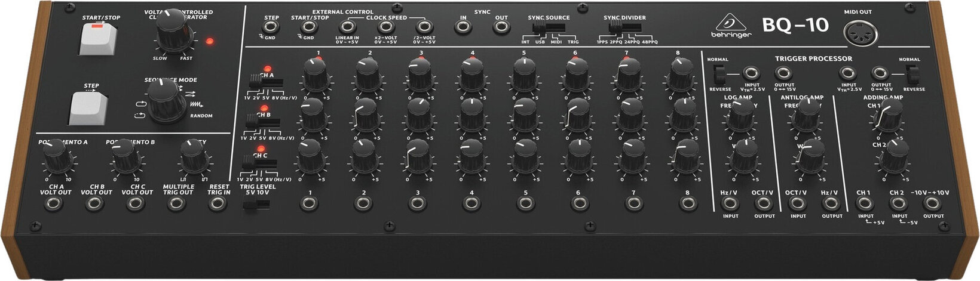Click the ANTILOG AMP Hz/V output jack
The image size is (980, 281).
tap(831, 205)
